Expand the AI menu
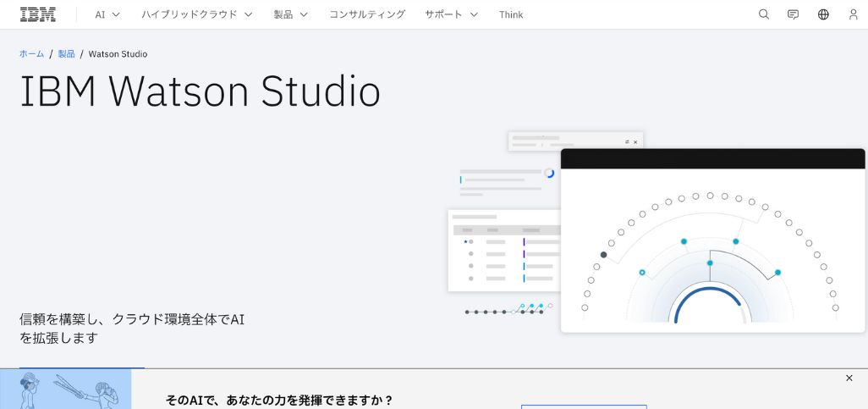This screenshot has height=409, width=868. 107,14
